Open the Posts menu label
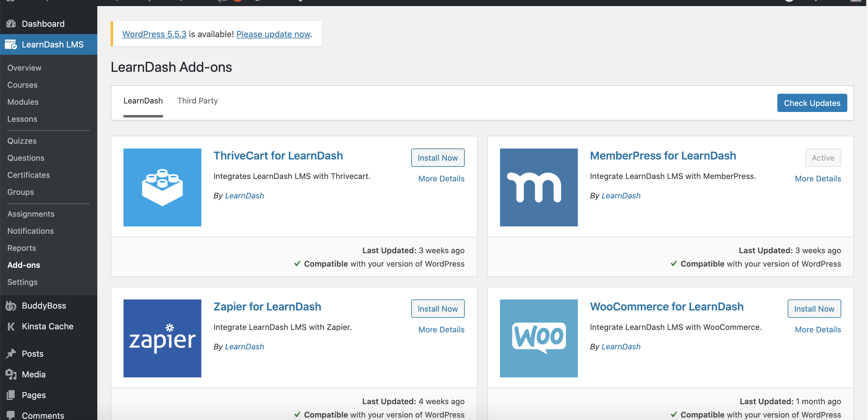Screen dimensions: 868x420 pyautogui.click(x=33, y=354)
